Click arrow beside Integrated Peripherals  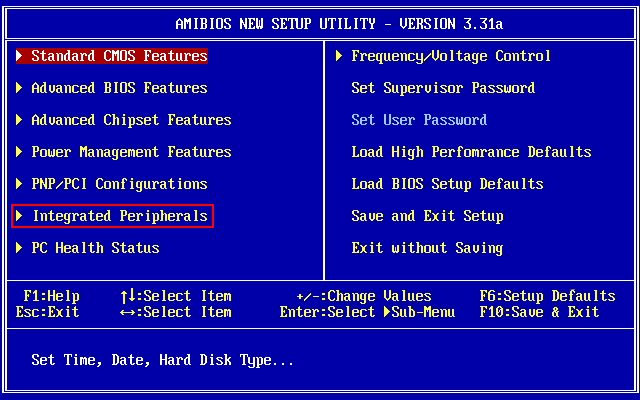click(x=19, y=216)
